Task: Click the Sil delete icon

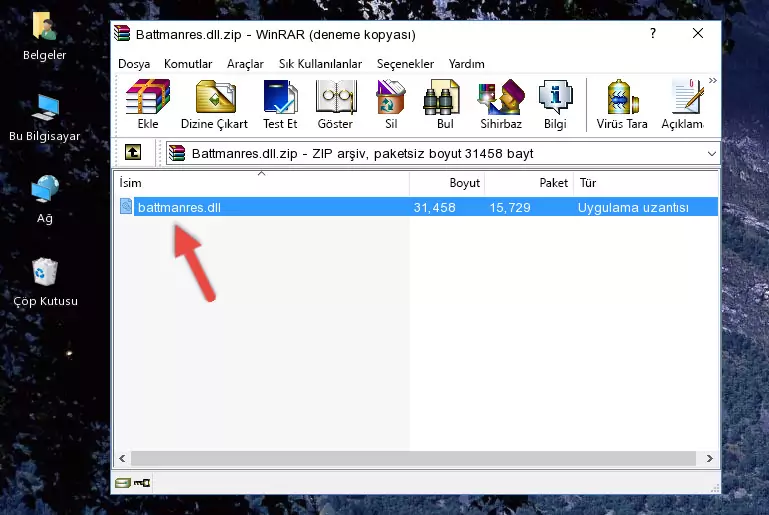Action: 391,104
